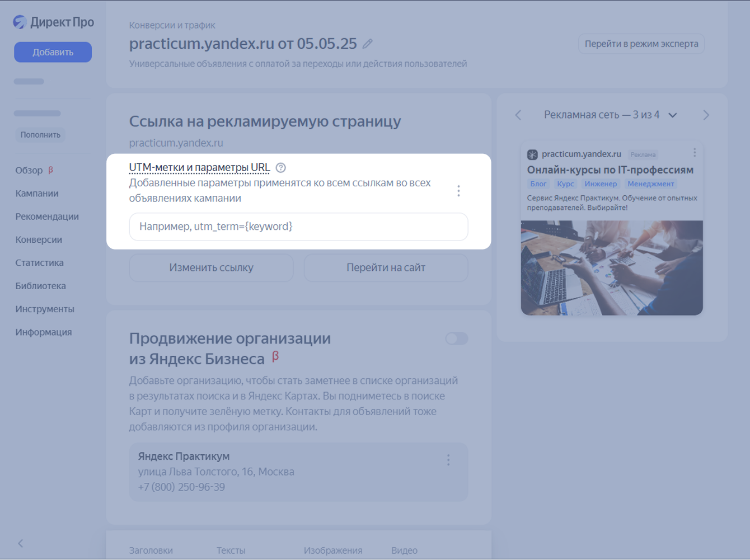The width and height of the screenshot is (750, 560).
Task: Open three-dot menu on Яндекс Практикум organization card
Action: pos(448,460)
